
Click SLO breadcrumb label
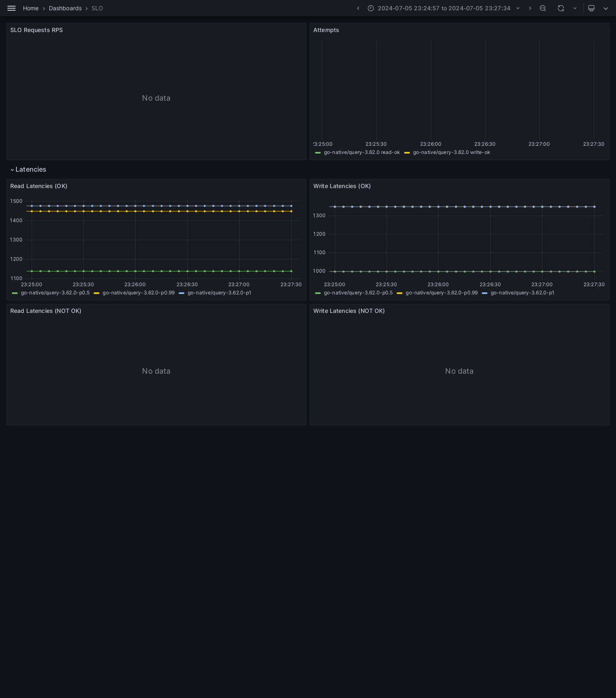pyautogui.click(x=97, y=8)
